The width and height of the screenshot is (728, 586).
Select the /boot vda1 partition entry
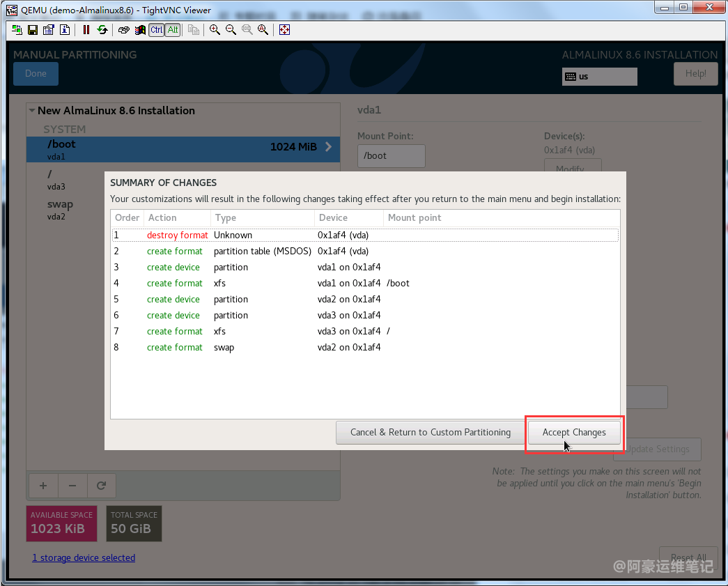183,149
